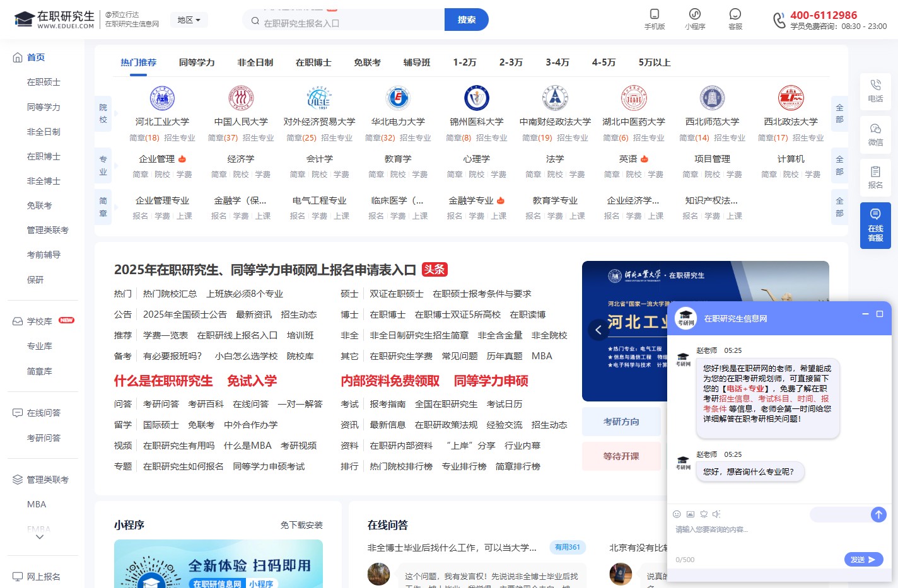Select the 免联考 tab
The image size is (898, 588).
[x=367, y=62]
